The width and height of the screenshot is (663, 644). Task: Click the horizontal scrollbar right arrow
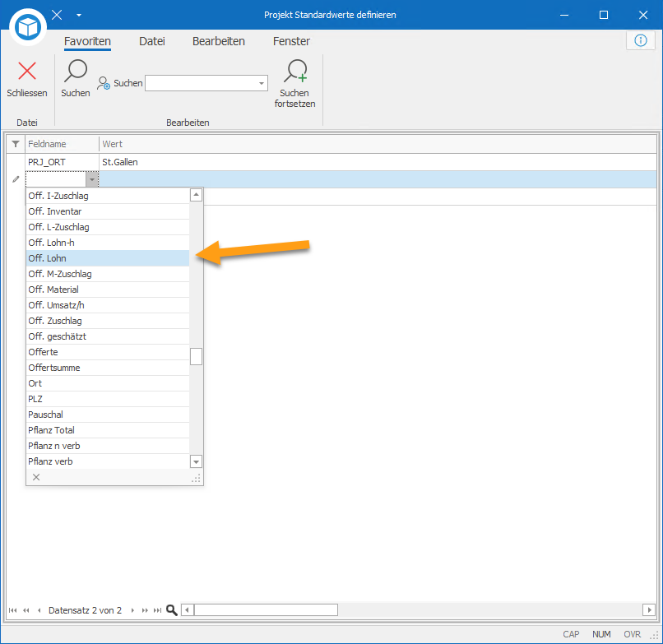649,609
